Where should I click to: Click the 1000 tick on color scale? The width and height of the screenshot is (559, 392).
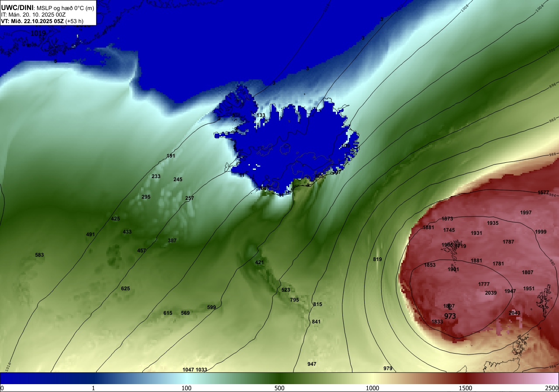point(373,388)
